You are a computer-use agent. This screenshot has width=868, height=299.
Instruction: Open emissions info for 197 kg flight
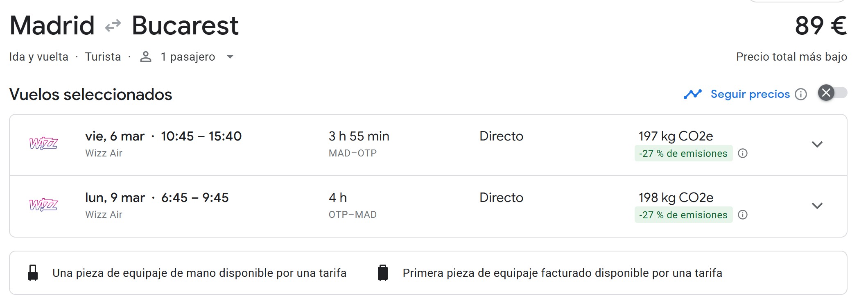click(743, 154)
